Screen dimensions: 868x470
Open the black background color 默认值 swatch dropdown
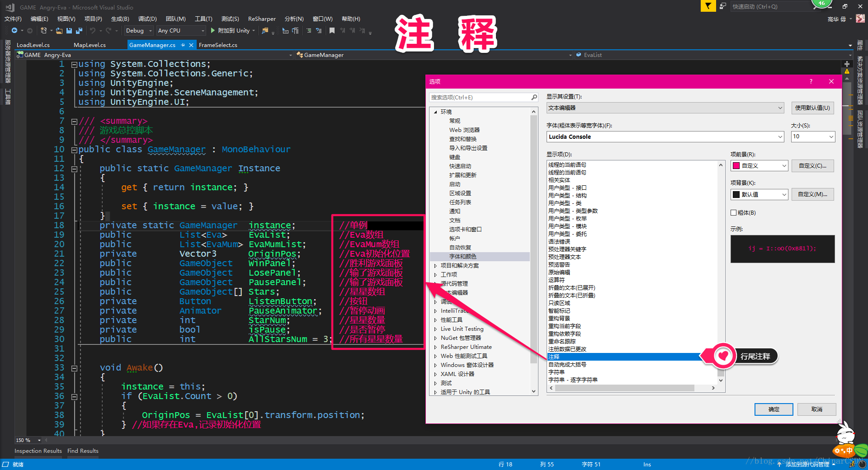click(x=759, y=194)
